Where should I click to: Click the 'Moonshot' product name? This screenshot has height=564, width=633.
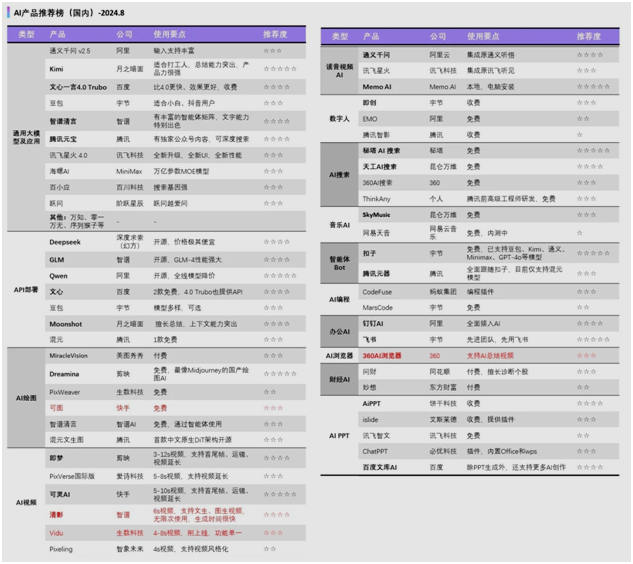[x=65, y=324]
